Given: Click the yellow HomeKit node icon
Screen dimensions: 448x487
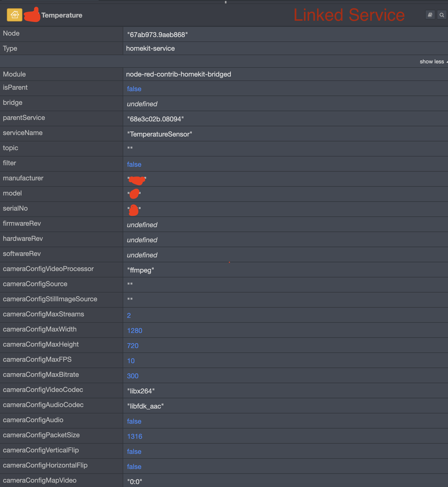Looking at the screenshot, I should (15, 15).
